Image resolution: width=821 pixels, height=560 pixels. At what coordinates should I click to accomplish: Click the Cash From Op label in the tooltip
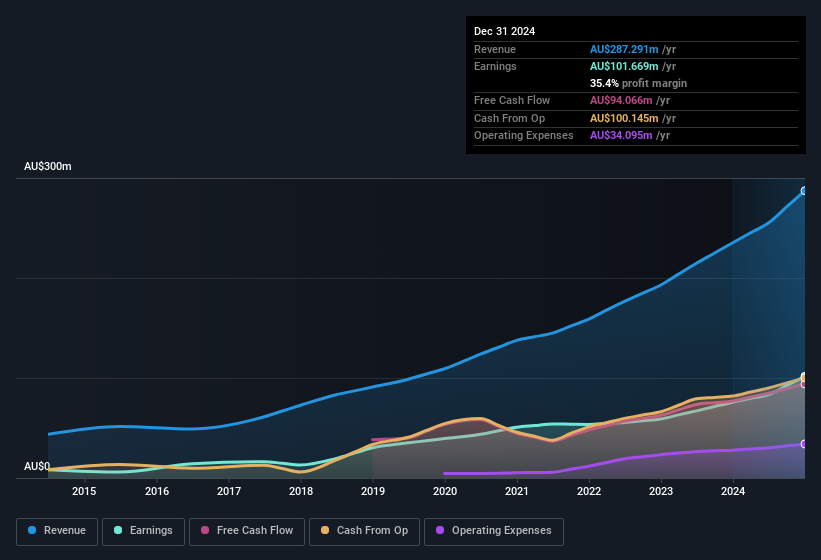pos(509,118)
